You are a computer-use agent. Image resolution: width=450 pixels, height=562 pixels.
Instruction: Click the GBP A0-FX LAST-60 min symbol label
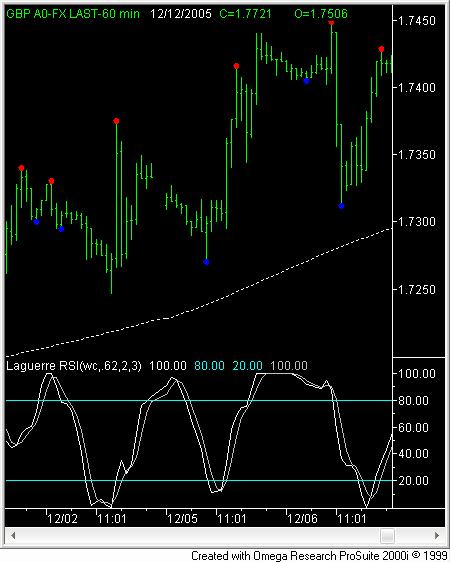click(73, 14)
